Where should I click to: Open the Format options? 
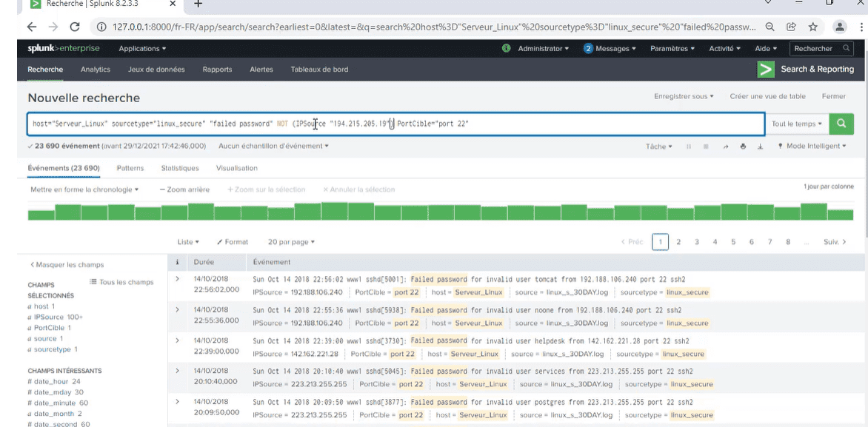tap(233, 242)
